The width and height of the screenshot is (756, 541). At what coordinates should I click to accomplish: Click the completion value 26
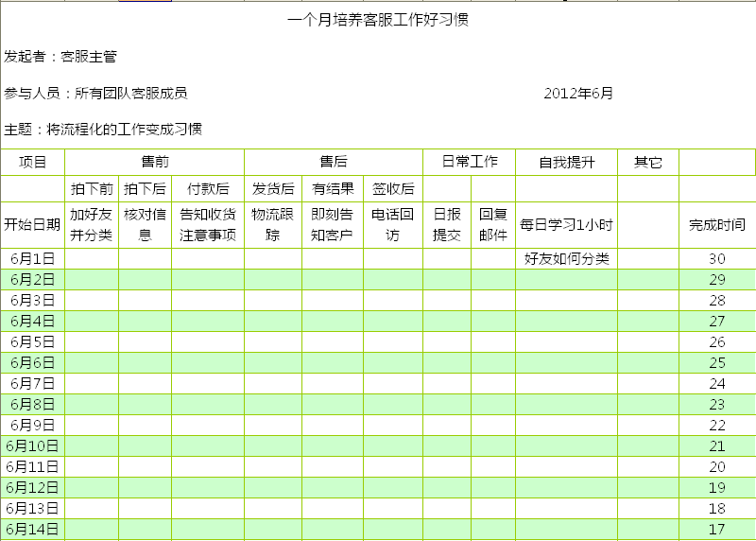click(717, 342)
